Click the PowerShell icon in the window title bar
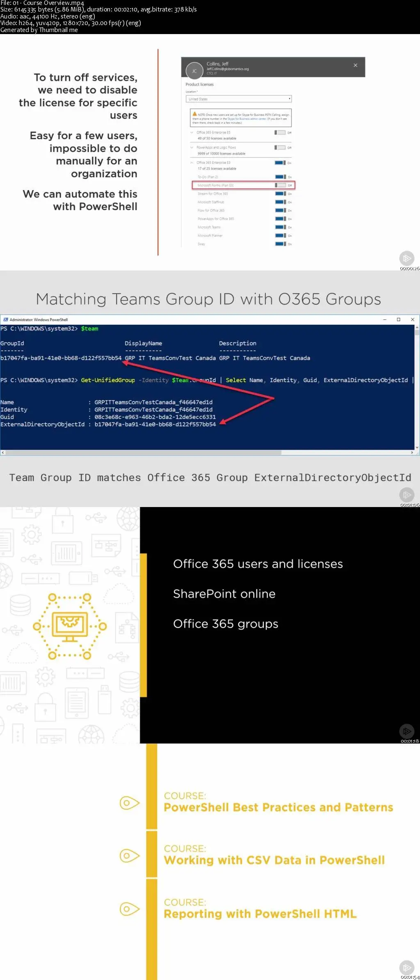This screenshot has height=980, width=420. pos(6,319)
